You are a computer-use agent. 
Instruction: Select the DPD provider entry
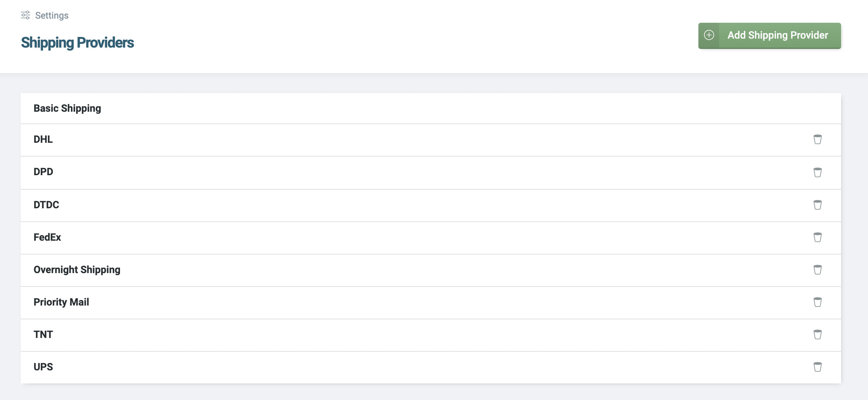[431, 172]
